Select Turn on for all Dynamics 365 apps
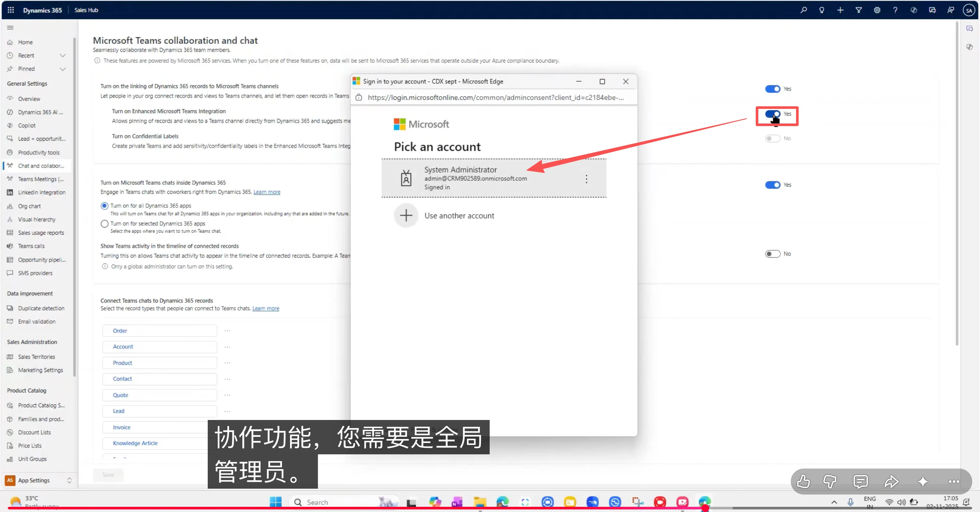 point(104,206)
